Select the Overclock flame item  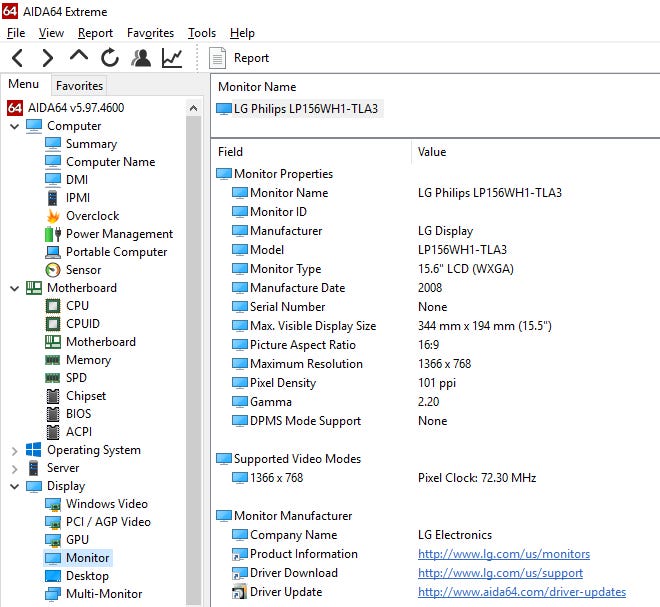(92, 216)
